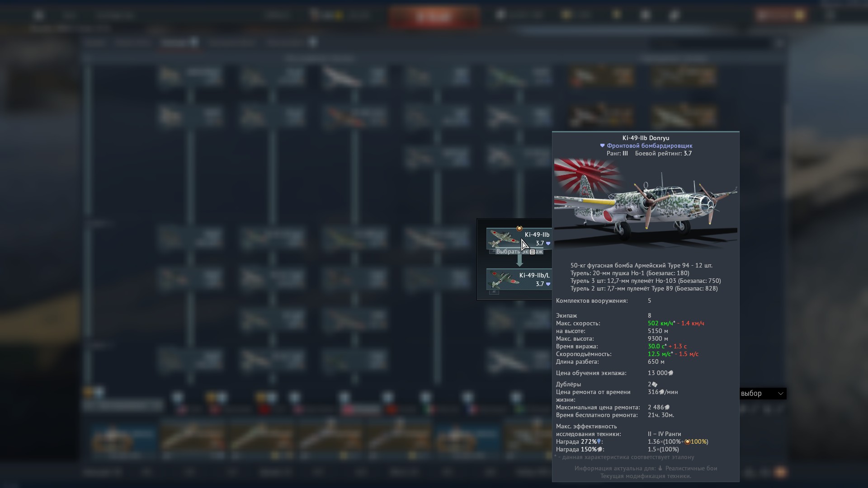
Task: Select the Ki-49-IIb/L aircraft card
Action: coord(519,279)
